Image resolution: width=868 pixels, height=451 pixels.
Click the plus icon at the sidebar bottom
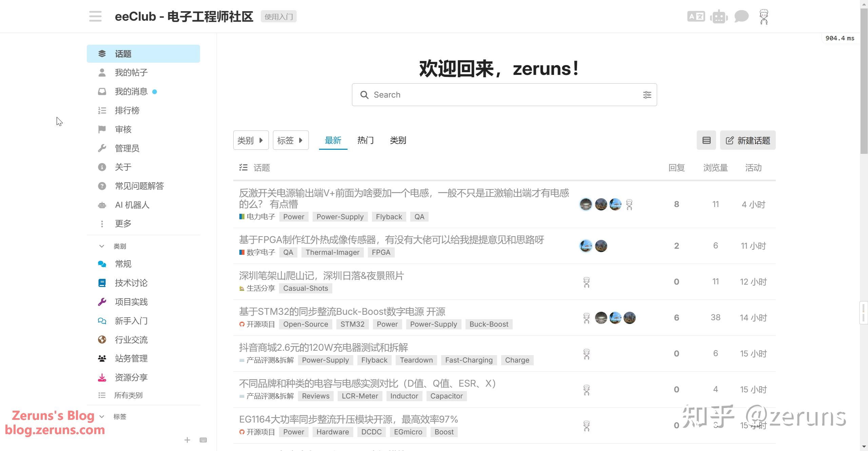point(187,439)
